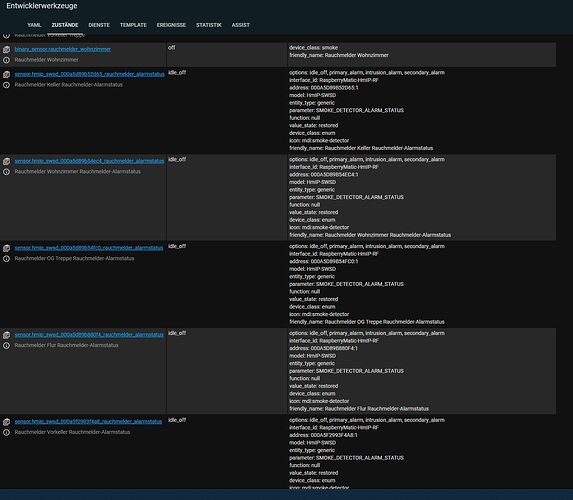573x500 pixels.
Task: Open the STATISTIK tab
Action: pos(209,25)
